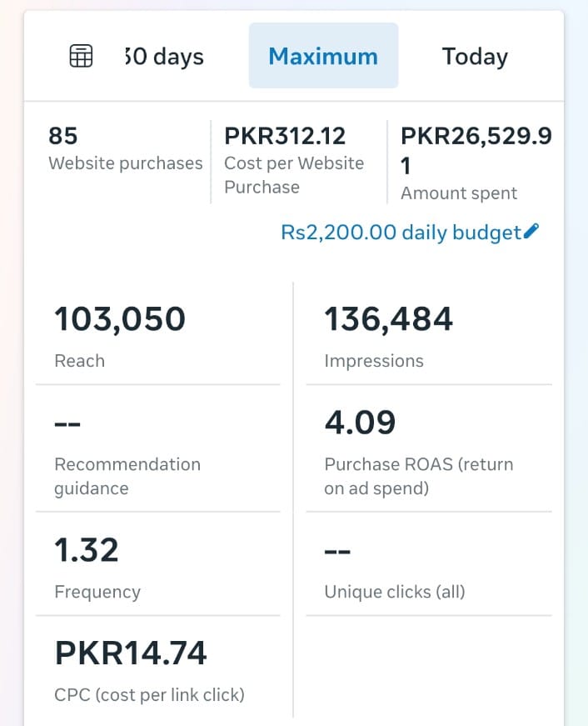The height and width of the screenshot is (726, 588).
Task: Click the PKR26,529.91 Amount spent metric
Action: click(x=476, y=163)
